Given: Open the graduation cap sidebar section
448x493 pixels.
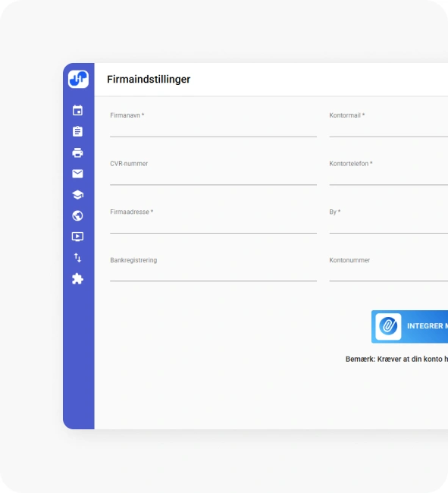Looking at the screenshot, I should 77,195.
